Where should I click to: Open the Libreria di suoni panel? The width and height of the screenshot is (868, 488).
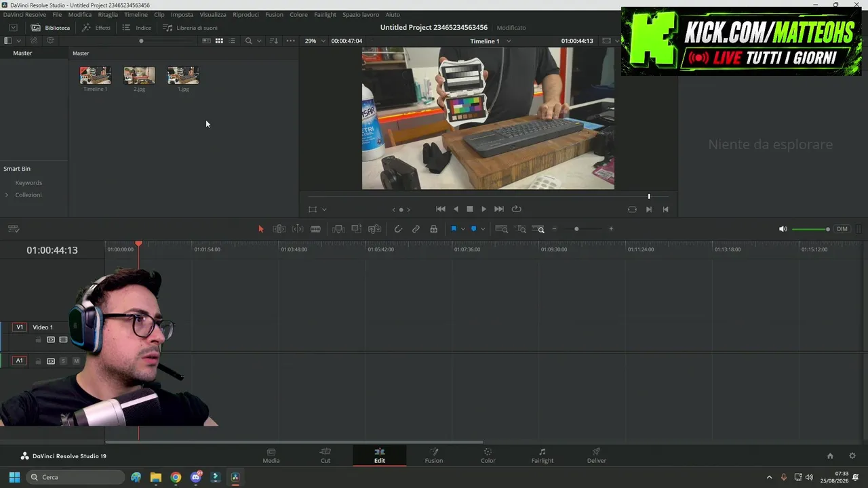click(x=190, y=28)
